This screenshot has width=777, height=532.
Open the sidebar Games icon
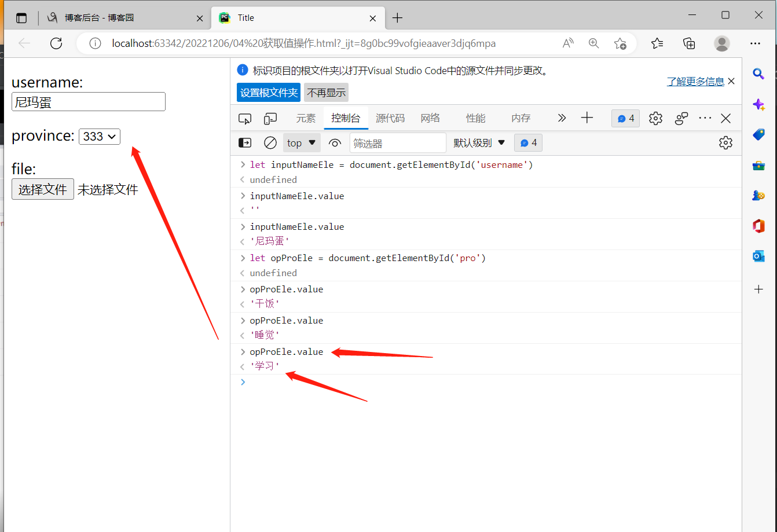758,196
